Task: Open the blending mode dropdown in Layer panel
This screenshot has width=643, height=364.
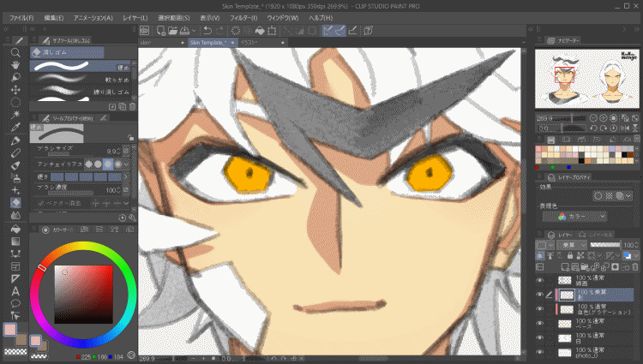Action: (x=573, y=245)
